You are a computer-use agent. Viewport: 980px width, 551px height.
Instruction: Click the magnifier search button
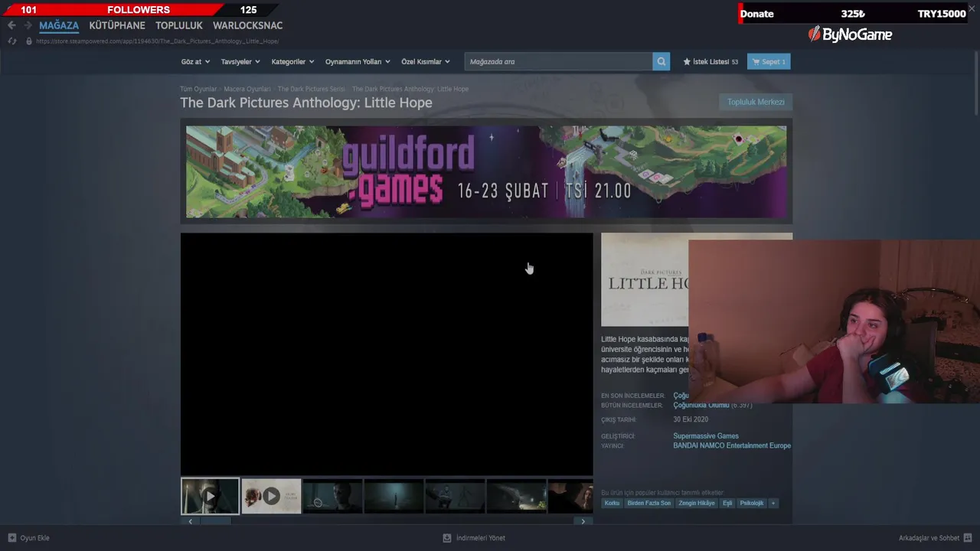click(661, 61)
